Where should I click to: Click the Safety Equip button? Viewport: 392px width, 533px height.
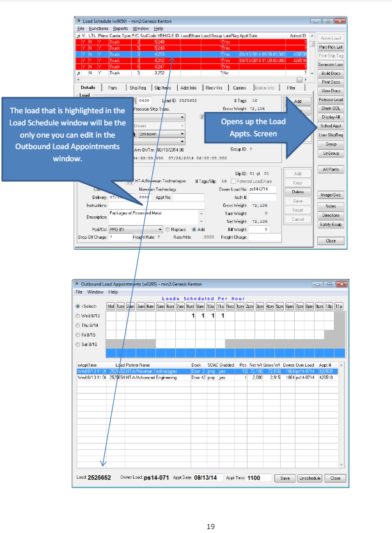pyautogui.click(x=331, y=225)
